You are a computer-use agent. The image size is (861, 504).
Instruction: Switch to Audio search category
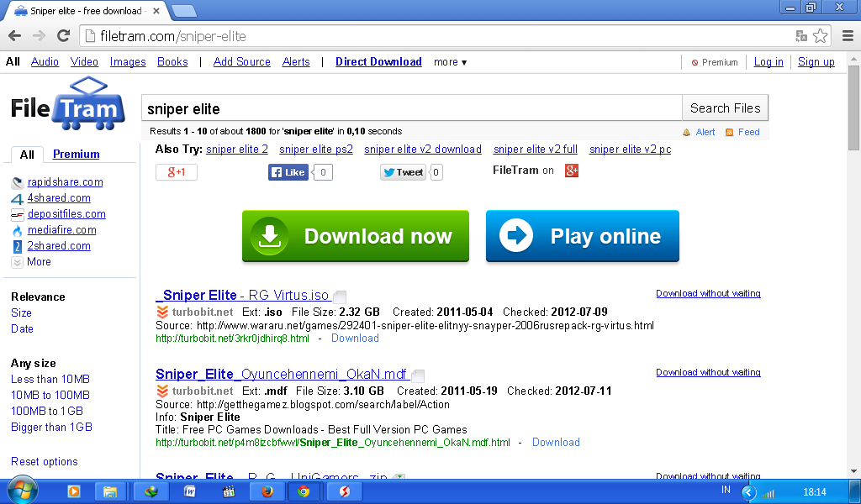[45, 62]
